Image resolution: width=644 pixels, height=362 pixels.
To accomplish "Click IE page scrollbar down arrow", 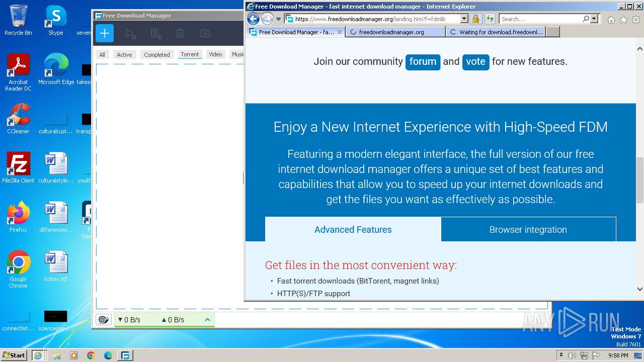I will 640,289.
